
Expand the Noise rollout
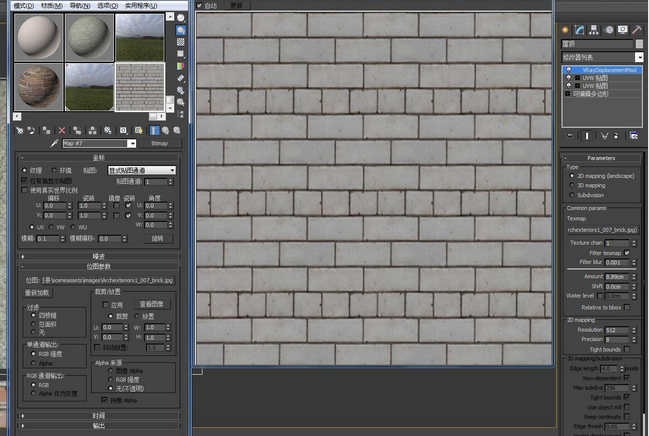pos(99,256)
